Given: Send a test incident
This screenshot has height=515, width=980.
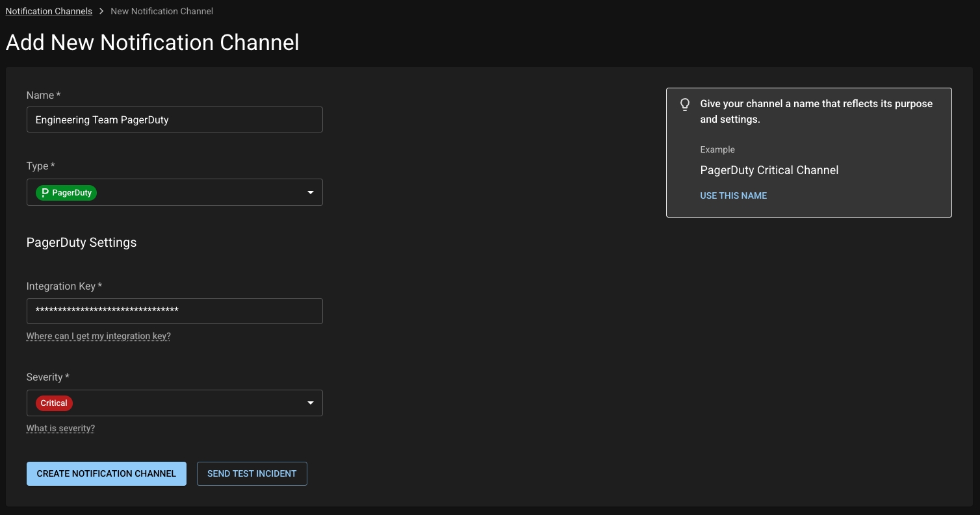Looking at the screenshot, I should tap(251, 473).
